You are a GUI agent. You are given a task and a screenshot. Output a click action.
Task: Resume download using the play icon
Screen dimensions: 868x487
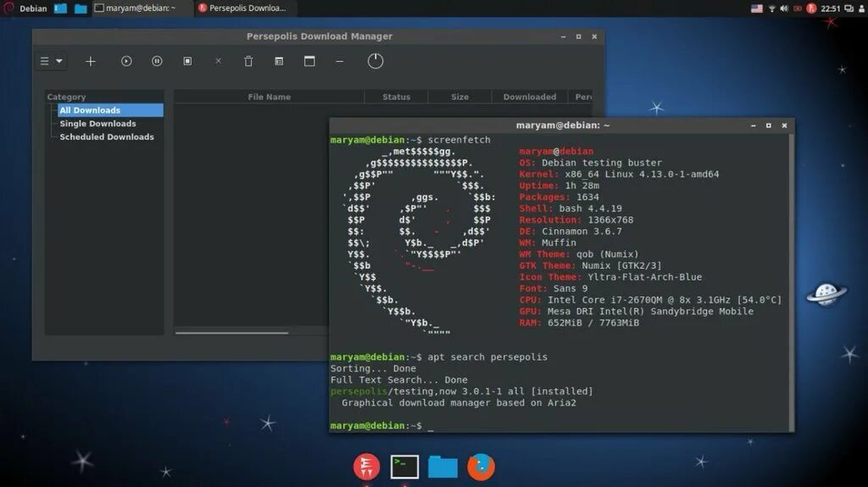126,61
